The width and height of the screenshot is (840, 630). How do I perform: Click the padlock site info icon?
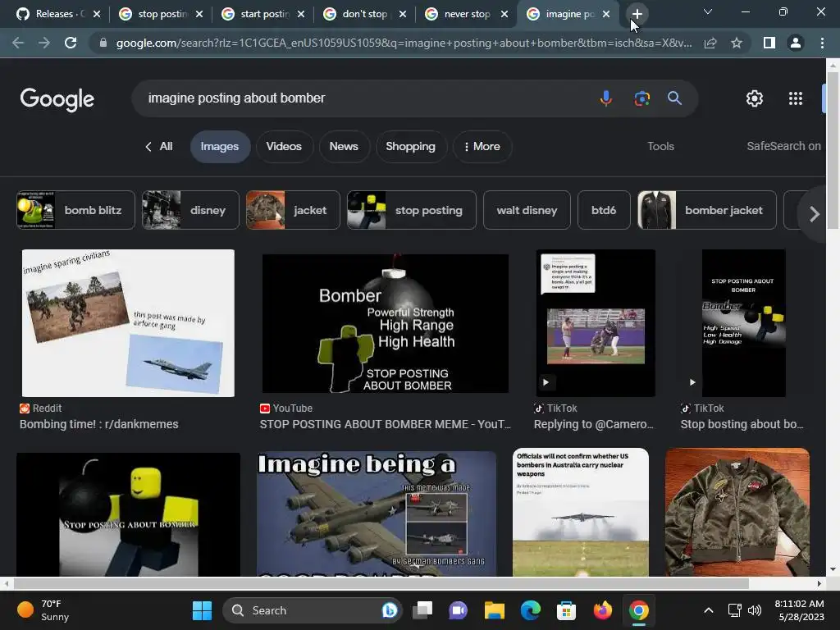[103, 43]
